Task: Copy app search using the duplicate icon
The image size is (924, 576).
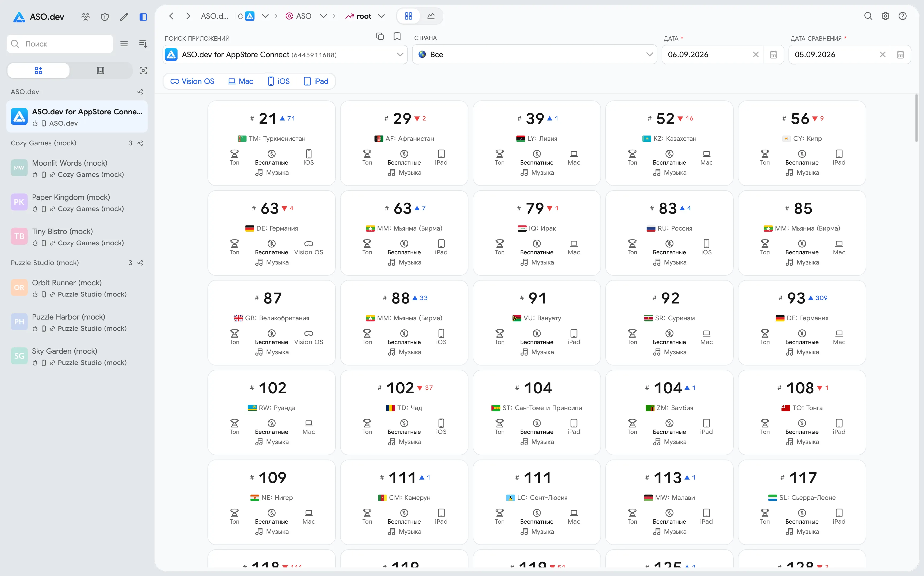Action: click(x=380, y=36)
